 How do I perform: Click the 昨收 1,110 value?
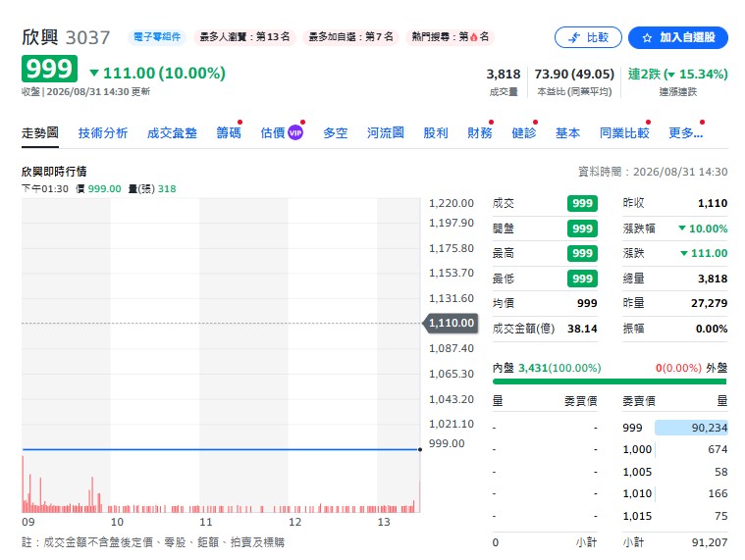(x=713, y=203)
